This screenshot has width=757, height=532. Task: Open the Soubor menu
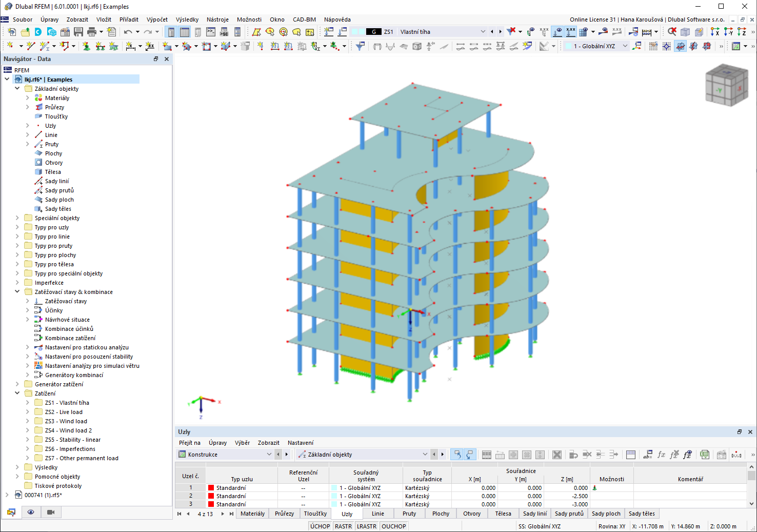pos(23,19)
